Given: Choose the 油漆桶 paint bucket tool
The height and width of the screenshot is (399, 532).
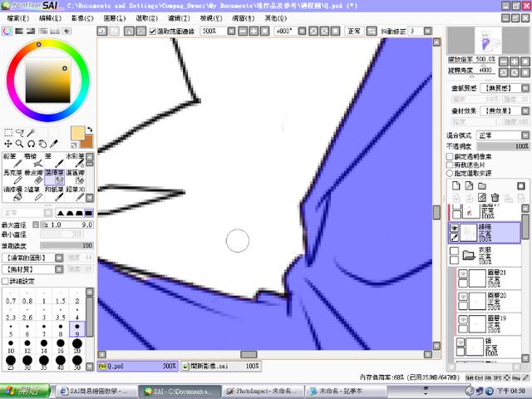Looking at the screenshot, I should [x=12, y=194].
